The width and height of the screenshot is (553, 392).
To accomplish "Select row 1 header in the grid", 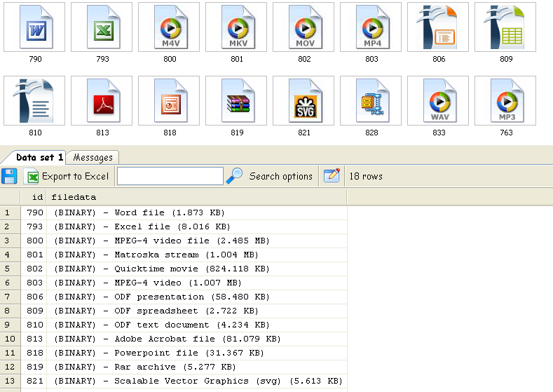I will [x=11, y=212].
